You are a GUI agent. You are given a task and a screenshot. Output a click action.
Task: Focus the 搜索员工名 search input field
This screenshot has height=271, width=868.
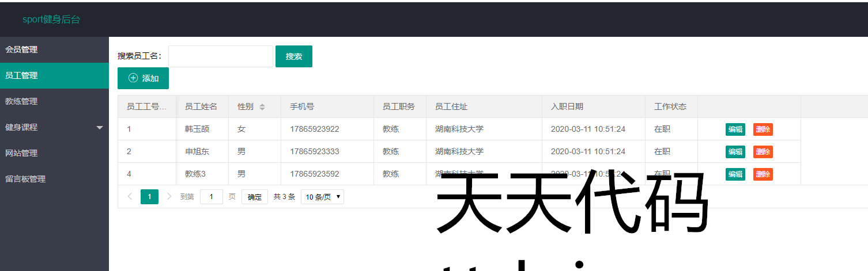[220, 56]
